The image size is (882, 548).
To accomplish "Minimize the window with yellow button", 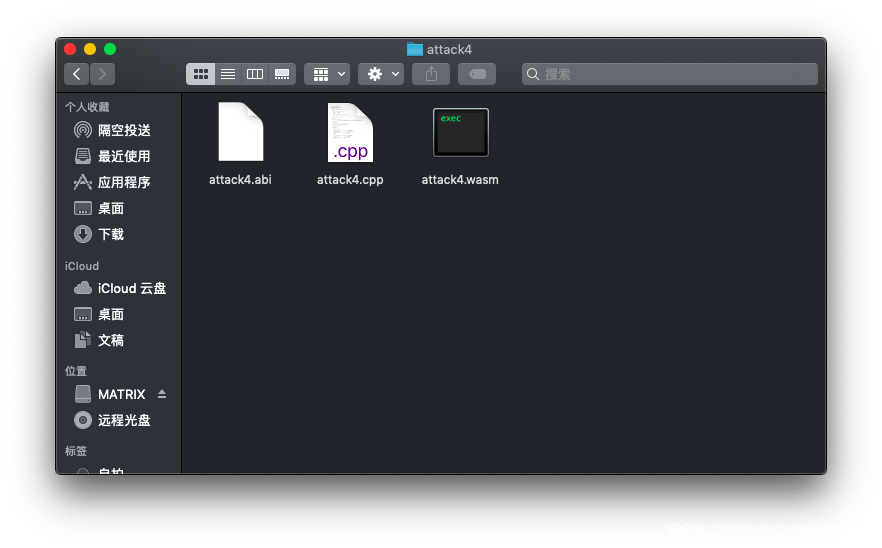I will 90,49.
